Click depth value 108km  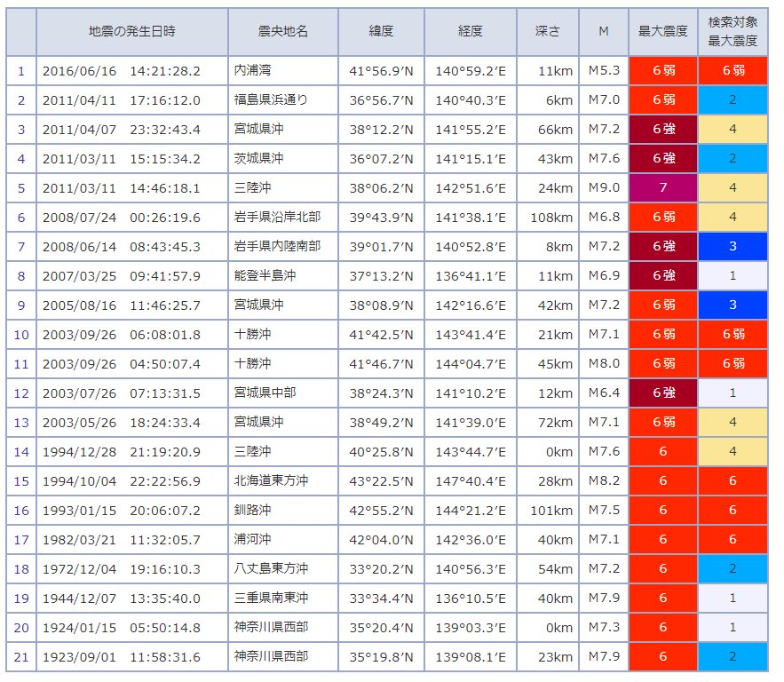pyautogui.click(x=551, y=218)
